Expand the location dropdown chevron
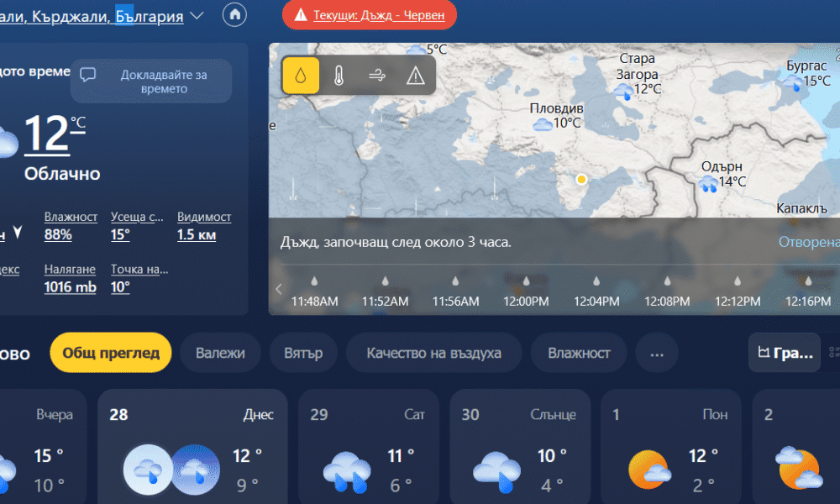840x504 pixels. [197, 15]
